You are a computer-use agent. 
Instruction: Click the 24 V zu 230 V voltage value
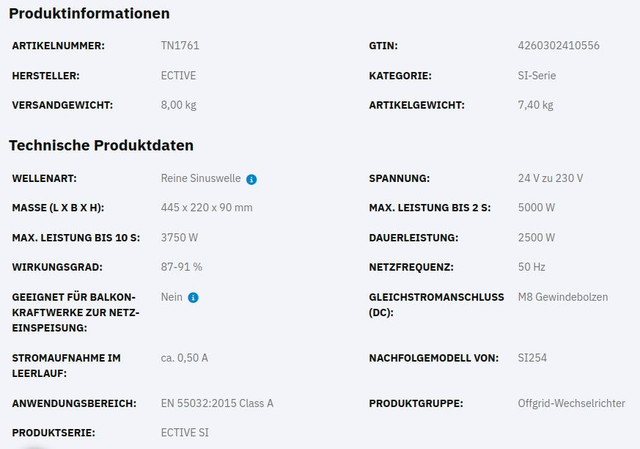pyautogui.click(x=550, y=178)
